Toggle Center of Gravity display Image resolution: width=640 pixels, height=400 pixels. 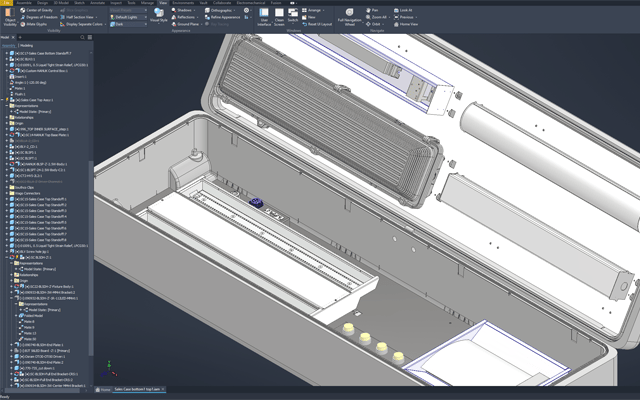[36, 10]
